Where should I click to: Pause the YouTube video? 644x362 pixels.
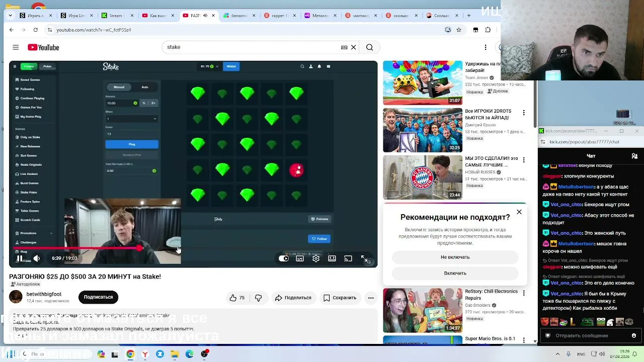[20, 258]
